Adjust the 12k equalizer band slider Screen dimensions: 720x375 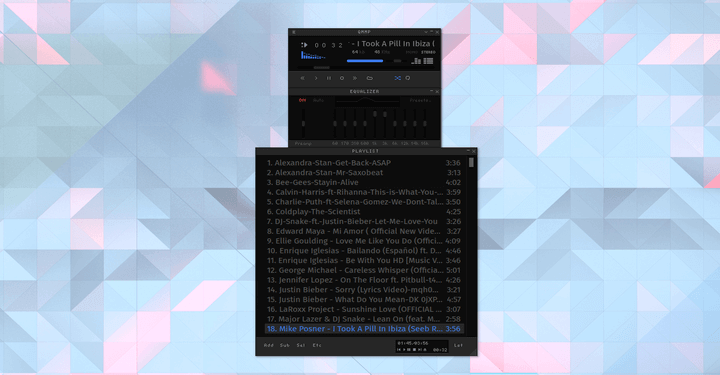click(x=405, y=123)
